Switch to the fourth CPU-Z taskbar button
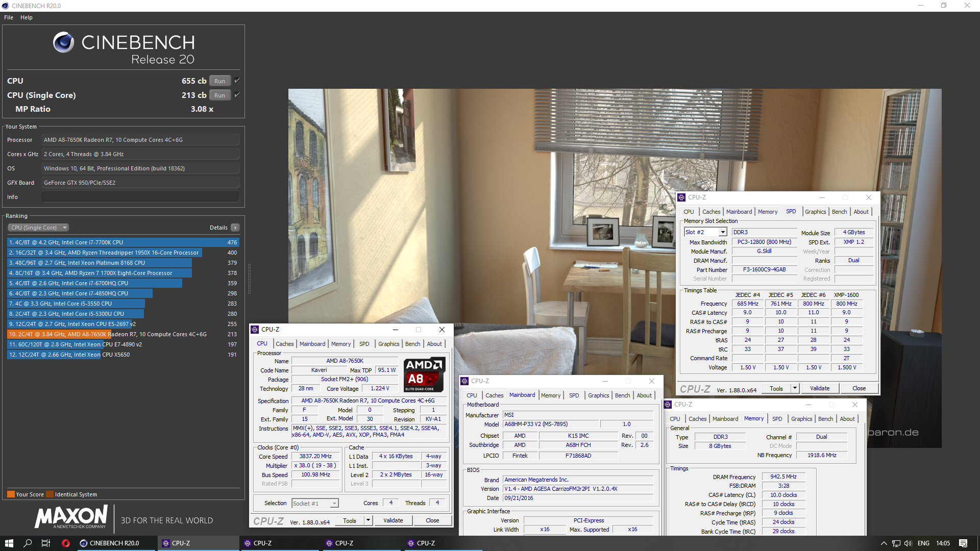The image size is (980, 551). pyautogui.click(x=443, y=543)
